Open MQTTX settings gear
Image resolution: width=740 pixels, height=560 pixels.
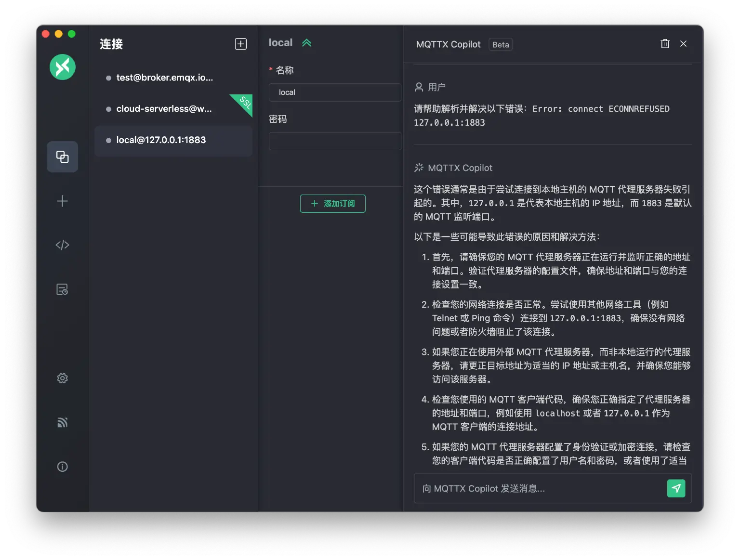click(x=62, y=378)
